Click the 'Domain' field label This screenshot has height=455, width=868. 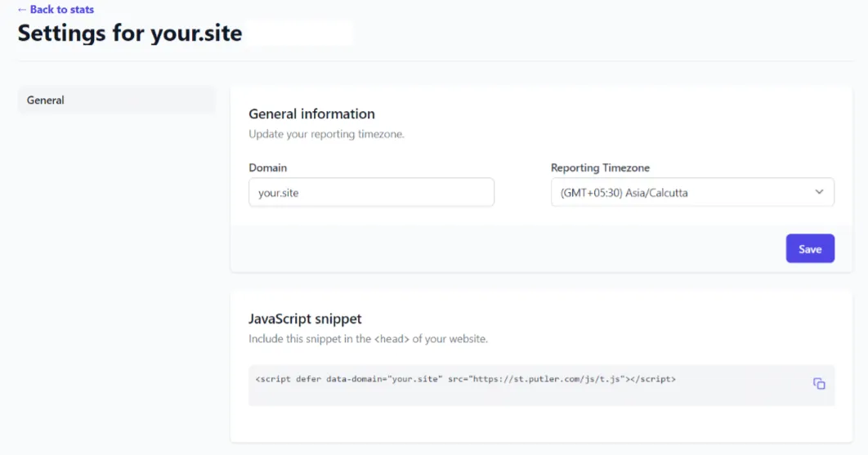[268, 167]
